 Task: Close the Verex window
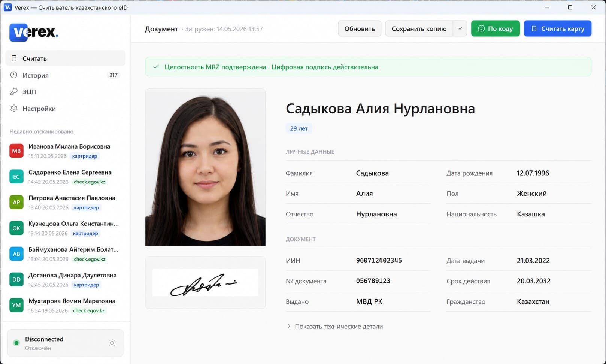point(593,7)
